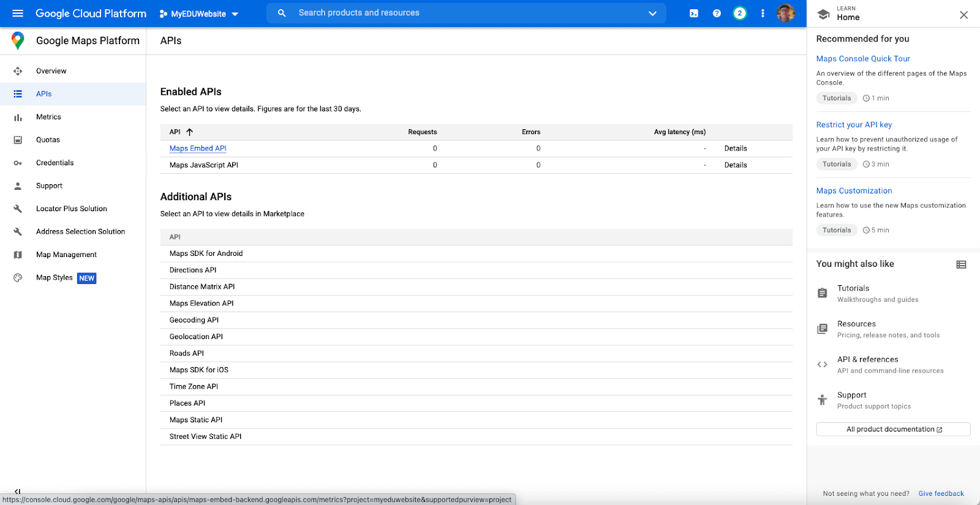Viewport: 980px width, 505px height.
Task: Collapse the left sidebar navigation
Action: (17, 491)
